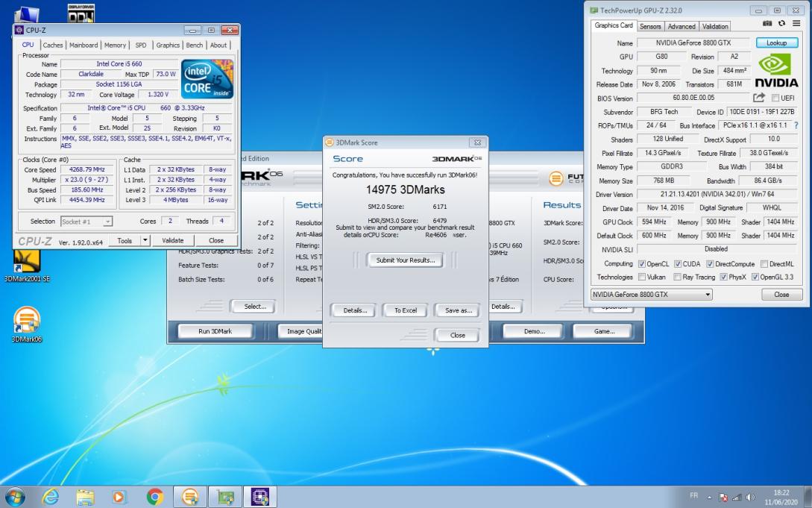Switch to the CPU-Z Mainboard tab
This screenshot has width=812, height=508.
pyautogui.click(x=84, y=45)
